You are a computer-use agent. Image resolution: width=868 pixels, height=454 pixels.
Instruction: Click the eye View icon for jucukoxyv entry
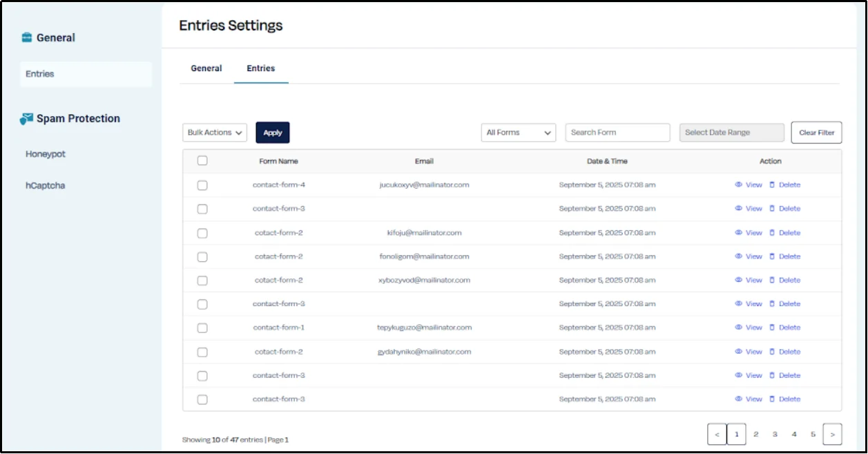pyautogui.click(x=737, y=185)
